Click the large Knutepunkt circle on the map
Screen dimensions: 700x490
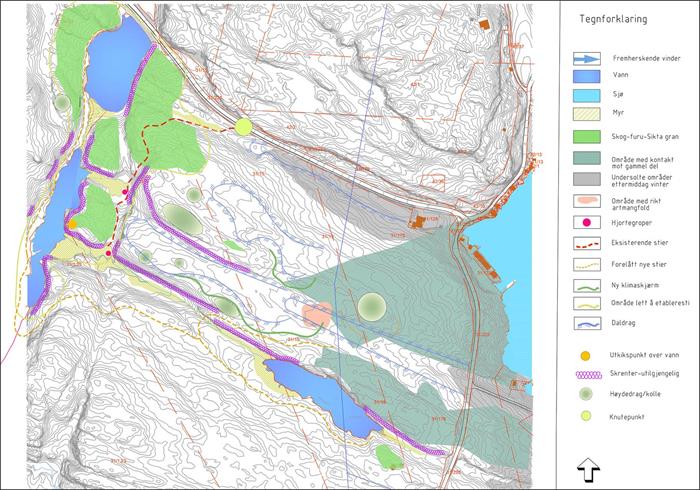(x=243, y=127)
